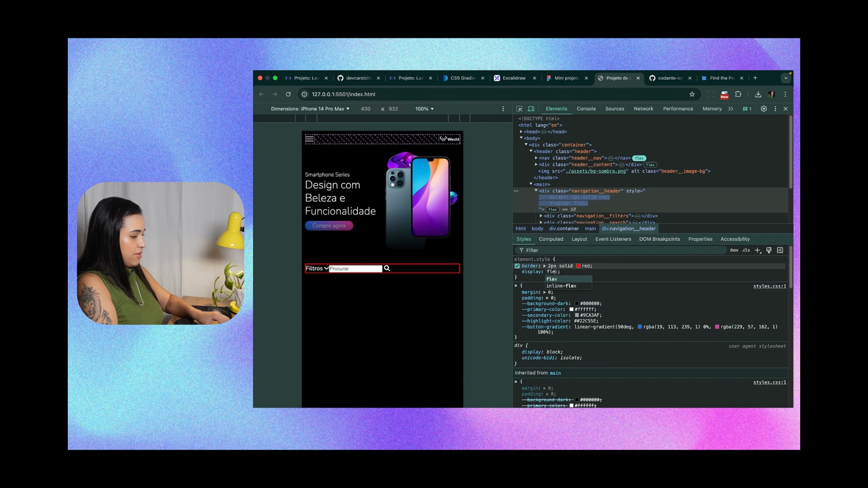Expand the navigation__filters div node
The height and width of the screenshot is (488, 868).
tap(541, 216)
